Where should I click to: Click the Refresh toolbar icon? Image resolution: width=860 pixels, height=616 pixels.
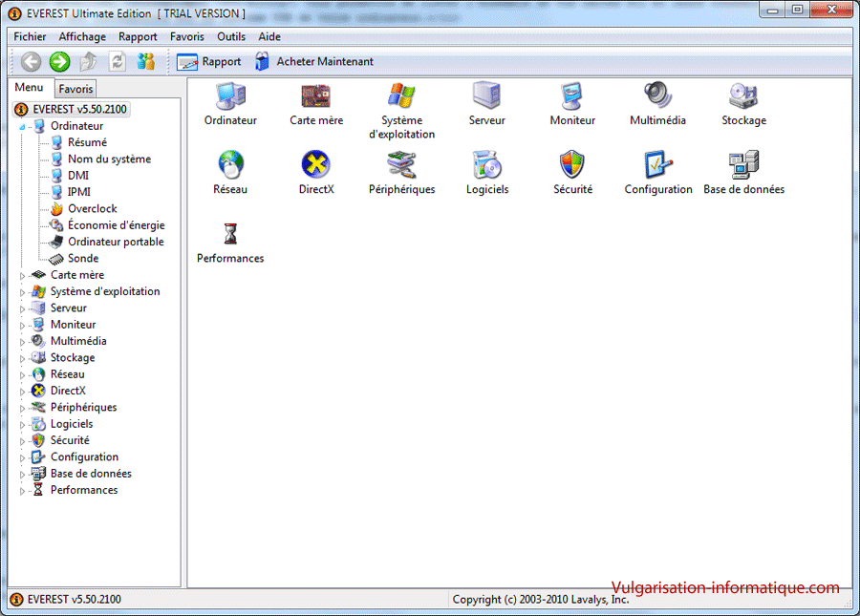[x=118, y=61]
